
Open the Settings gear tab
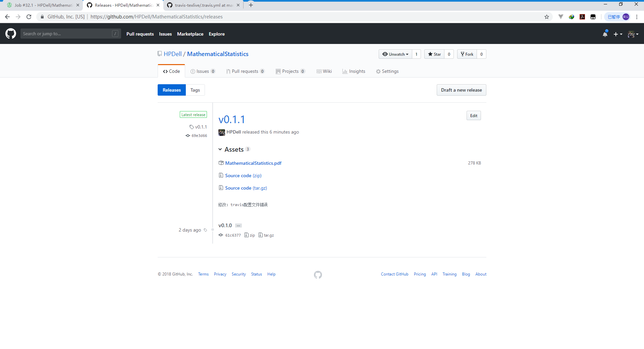pos(387,71)
